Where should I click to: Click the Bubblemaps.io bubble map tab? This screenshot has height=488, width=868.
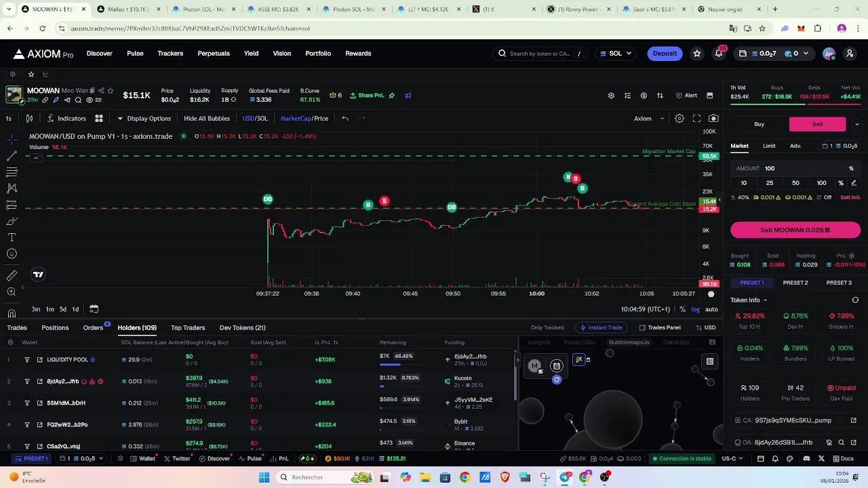(629, 342)
